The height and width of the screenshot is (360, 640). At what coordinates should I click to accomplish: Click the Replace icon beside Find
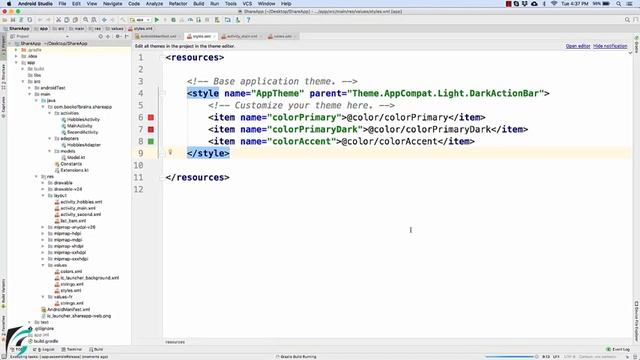pyautogui.click(x=94, y=20)
